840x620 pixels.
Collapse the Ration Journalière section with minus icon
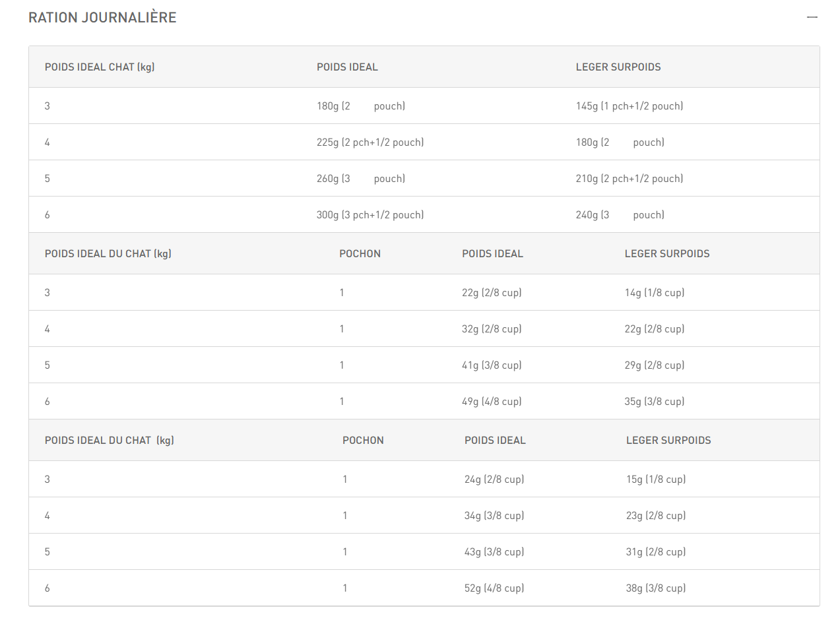(812, 17)
